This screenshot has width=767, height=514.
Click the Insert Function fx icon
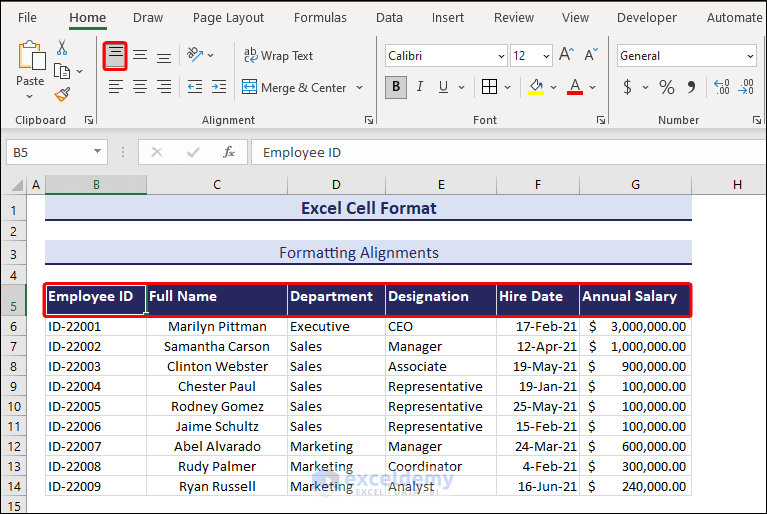coord(229,152)
